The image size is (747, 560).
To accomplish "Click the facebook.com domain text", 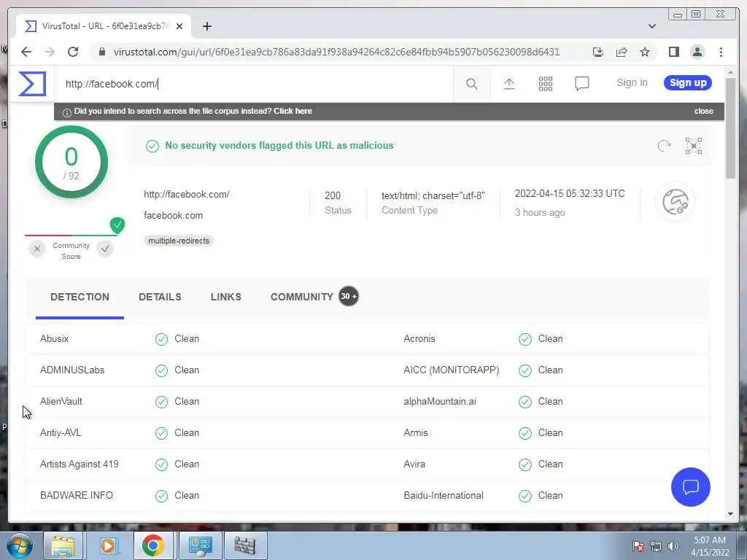I will [x=174, y=216].
